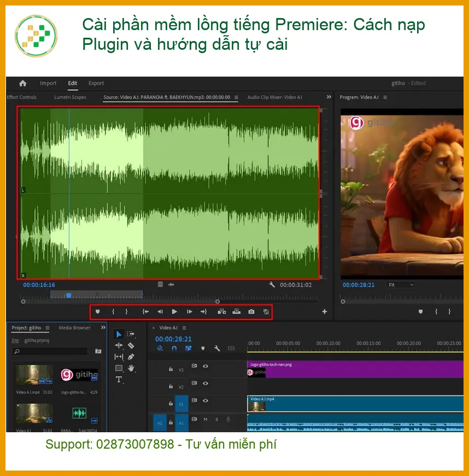Mark Out point in the Program monitor
This screenshot has height=476, width=469.
[449, 312]
